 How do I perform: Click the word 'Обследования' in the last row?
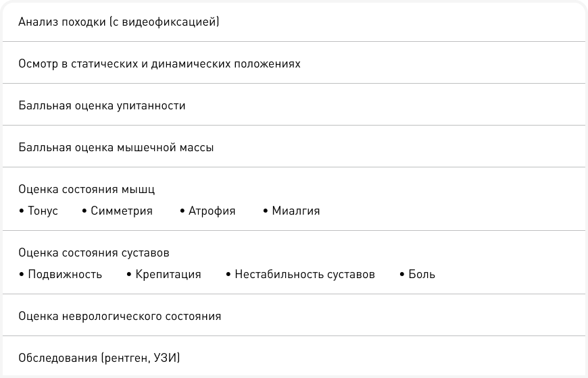(57, 358)
